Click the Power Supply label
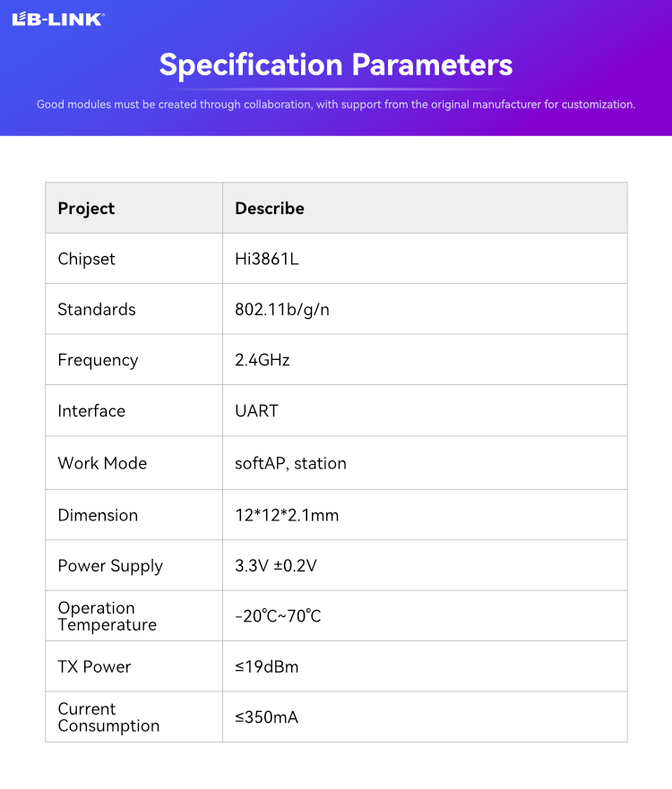Screen dimensions: 672x789 (110, 566)
